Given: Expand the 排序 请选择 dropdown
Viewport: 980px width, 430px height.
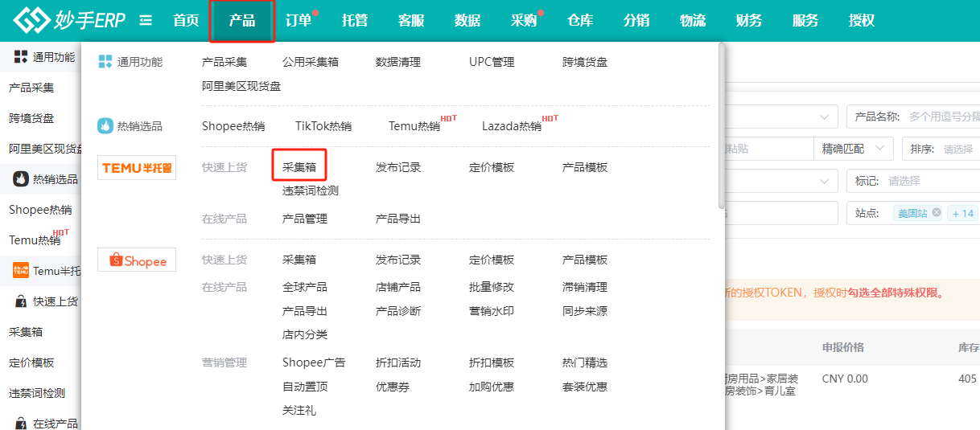Looking at the screenshot, I should click(x=941, y=149).
